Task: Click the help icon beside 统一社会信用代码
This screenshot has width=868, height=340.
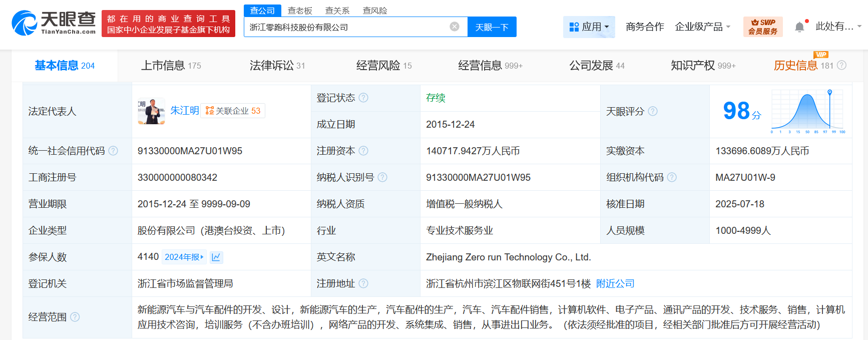Action: 113,151
